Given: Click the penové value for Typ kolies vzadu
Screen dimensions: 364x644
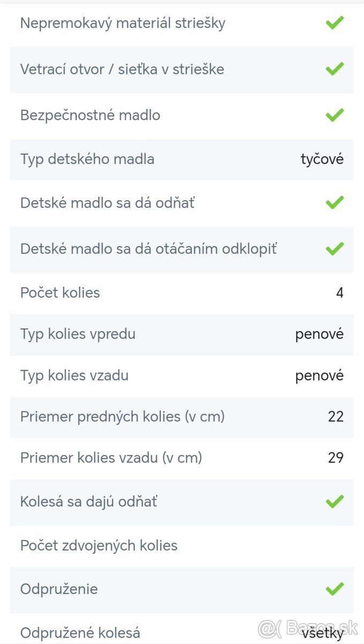Looking at the screenshot, I should click(x=319, y=375).
